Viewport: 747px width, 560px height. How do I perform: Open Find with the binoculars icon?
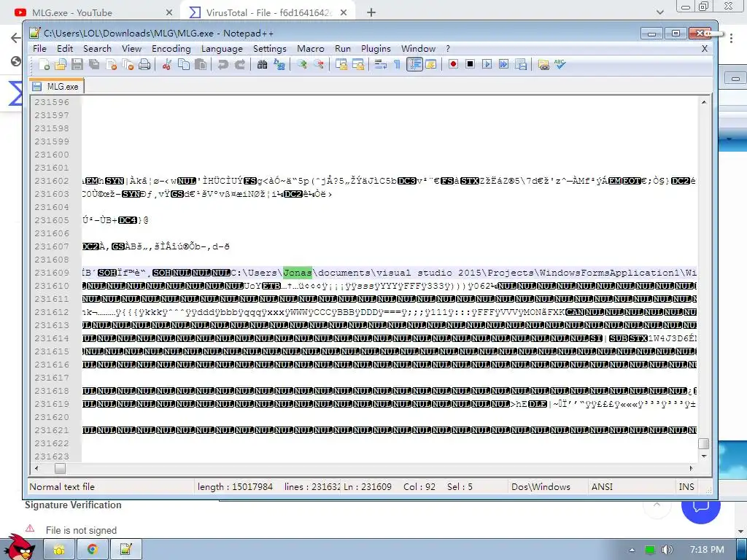[262, 64]
